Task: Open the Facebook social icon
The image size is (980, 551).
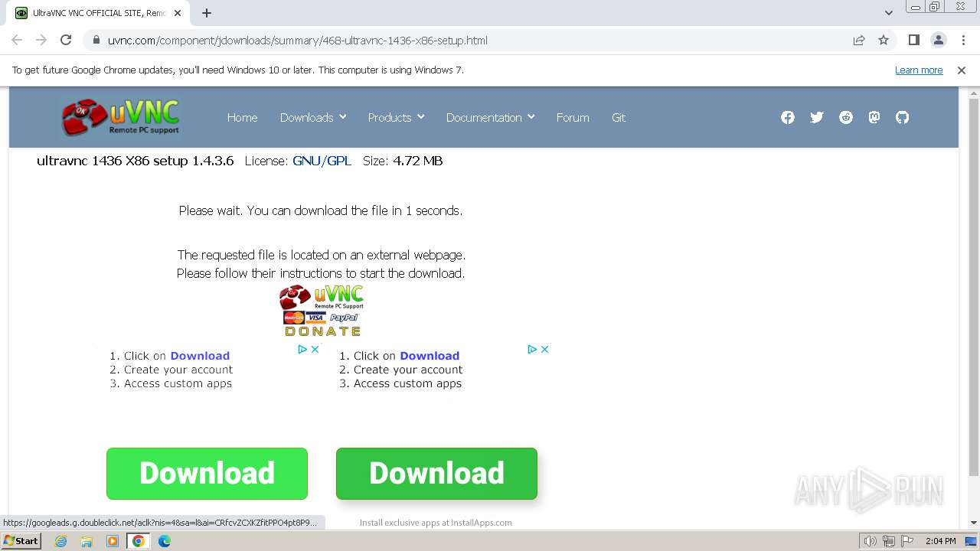Action: (x=788, y=117)
